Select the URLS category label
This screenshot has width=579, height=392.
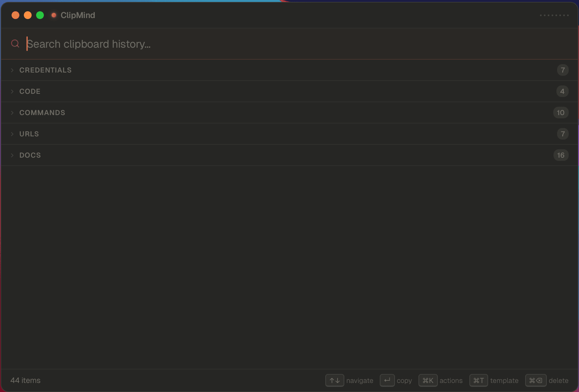(x=29, y=134)
